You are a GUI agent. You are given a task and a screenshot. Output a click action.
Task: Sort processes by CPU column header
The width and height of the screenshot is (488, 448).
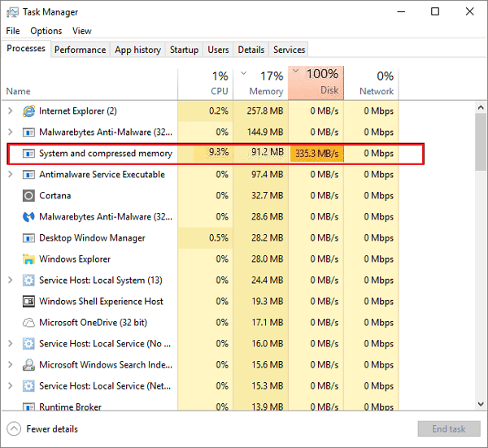(x=206, y=84)
